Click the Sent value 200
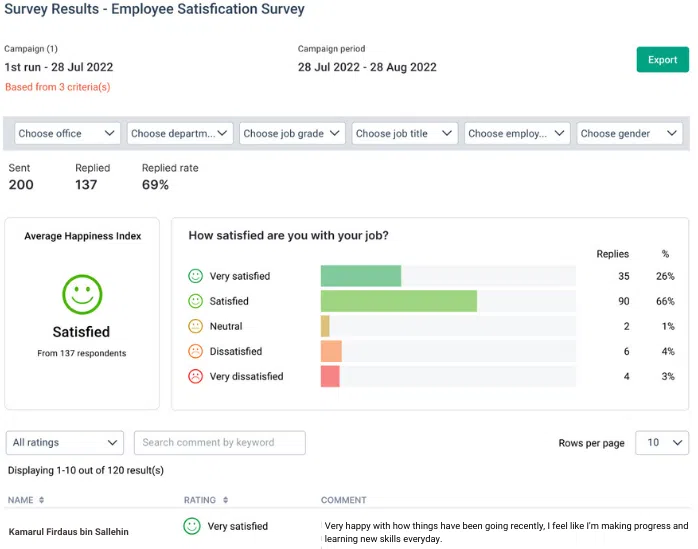 point(21,185)
